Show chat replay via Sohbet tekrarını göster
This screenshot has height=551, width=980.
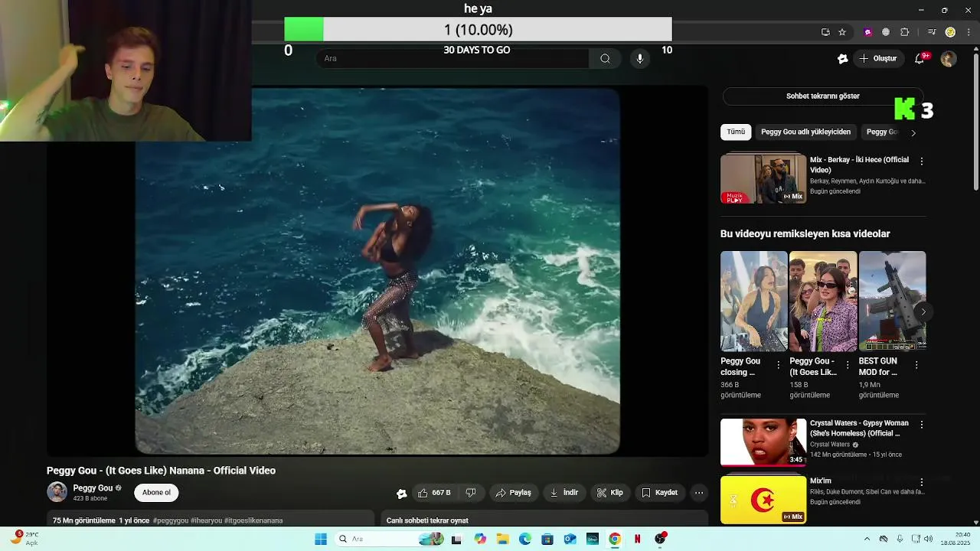[x=823, y=96]
